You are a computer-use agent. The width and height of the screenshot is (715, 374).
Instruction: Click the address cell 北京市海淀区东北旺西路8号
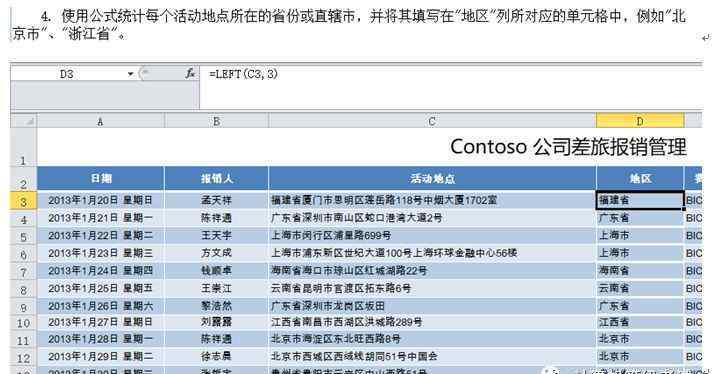[432, 339]
